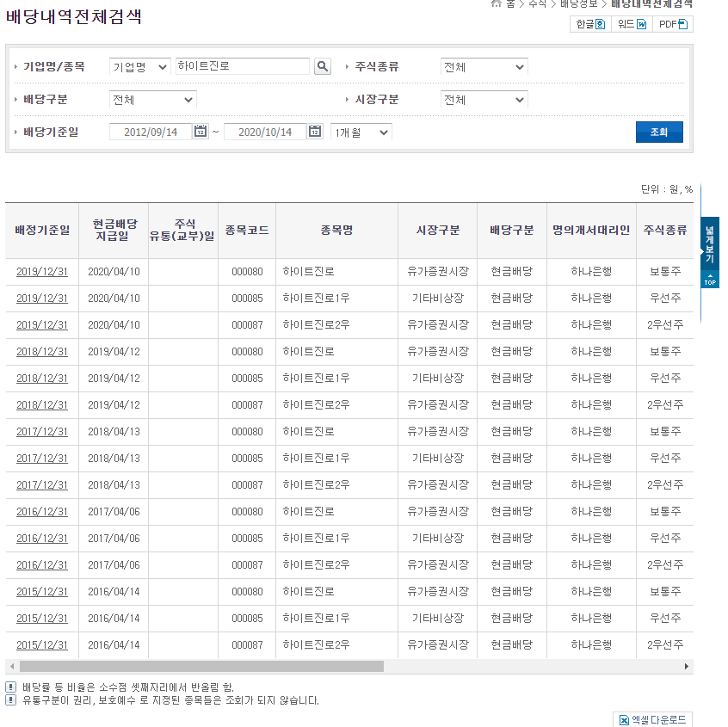Click the 배당정보 breadcrumb item
The image size is (728, 727).
pos(579,3)
